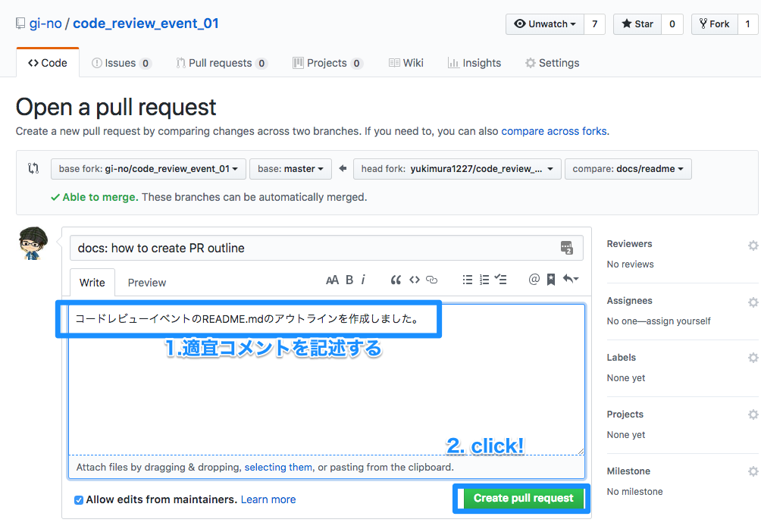Open Assignees gear settings
Screen dimensions: 761x532
[753, 302]
